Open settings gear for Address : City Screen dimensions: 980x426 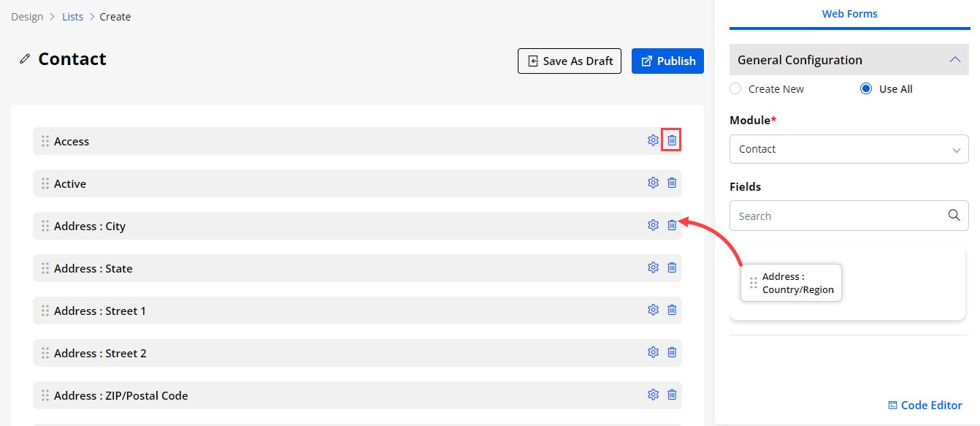click(653, 225)
